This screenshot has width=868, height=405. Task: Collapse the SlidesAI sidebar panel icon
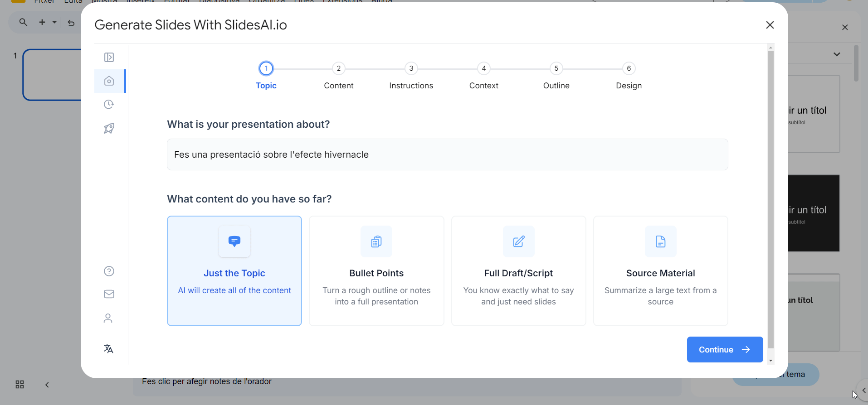109,57
